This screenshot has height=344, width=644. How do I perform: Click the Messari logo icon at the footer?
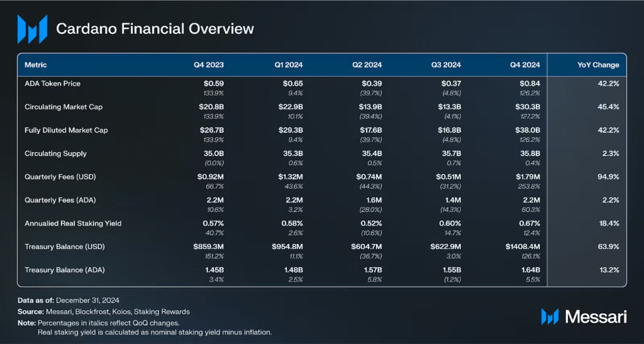(550, 316)
